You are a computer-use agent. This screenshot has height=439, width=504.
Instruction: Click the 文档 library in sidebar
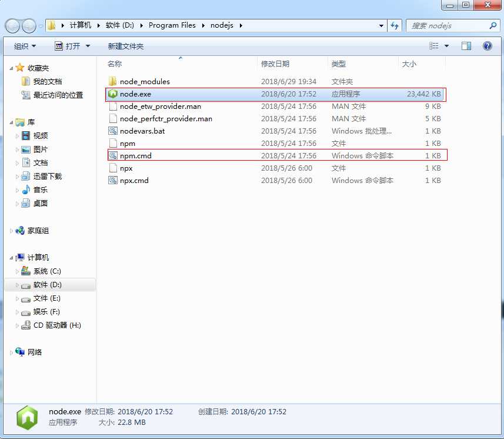point(41,163)
